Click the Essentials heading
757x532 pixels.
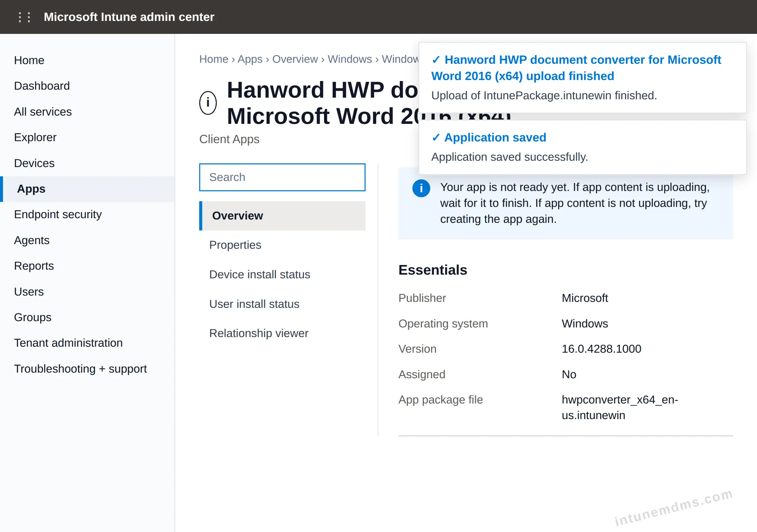coord(433,270)
